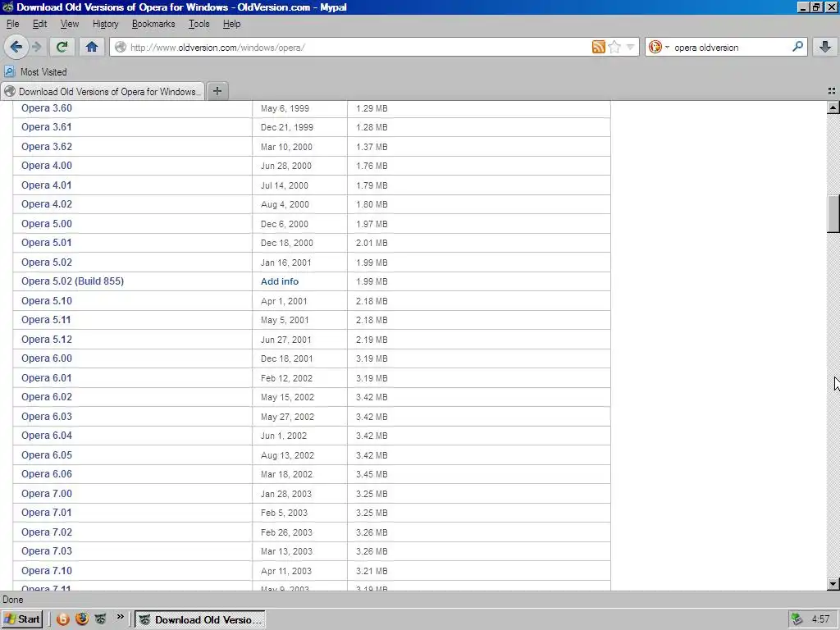Open the Tools menu
This screenshot has height=630, width=840.
tap(199, 24)
